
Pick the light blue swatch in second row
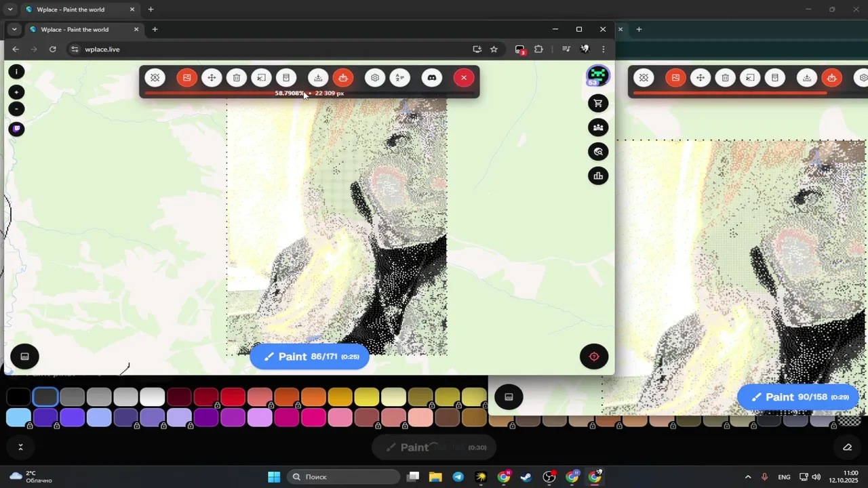click(x=19, y=418)
